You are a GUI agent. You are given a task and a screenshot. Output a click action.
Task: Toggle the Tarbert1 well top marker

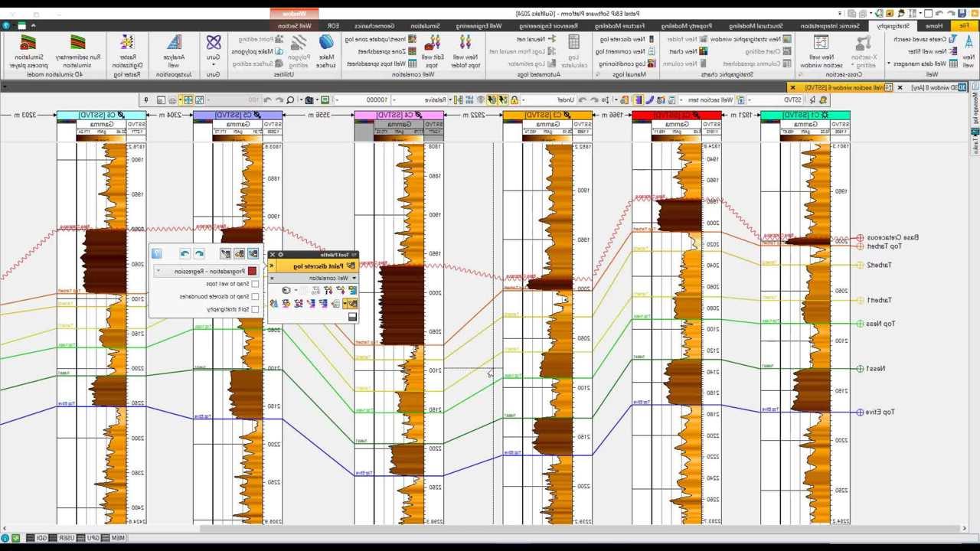click(x=860, y=301)
